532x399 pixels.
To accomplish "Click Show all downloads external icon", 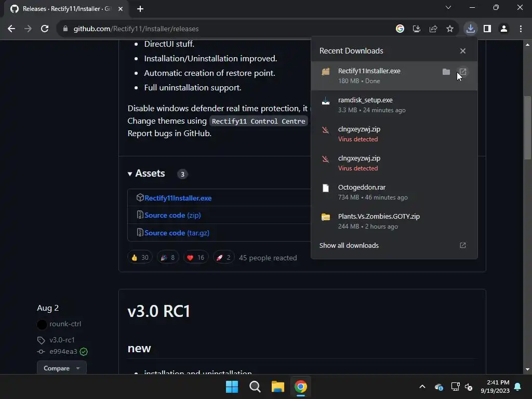I will 463,245.
